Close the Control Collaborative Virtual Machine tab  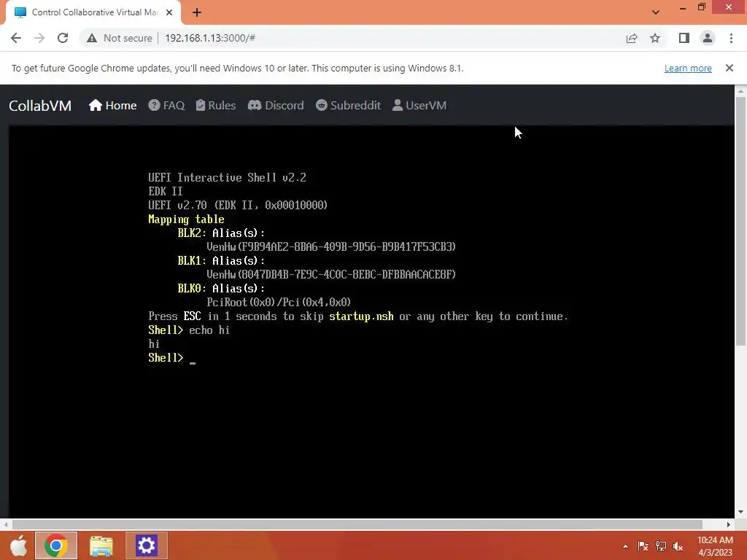click(169, 12)
